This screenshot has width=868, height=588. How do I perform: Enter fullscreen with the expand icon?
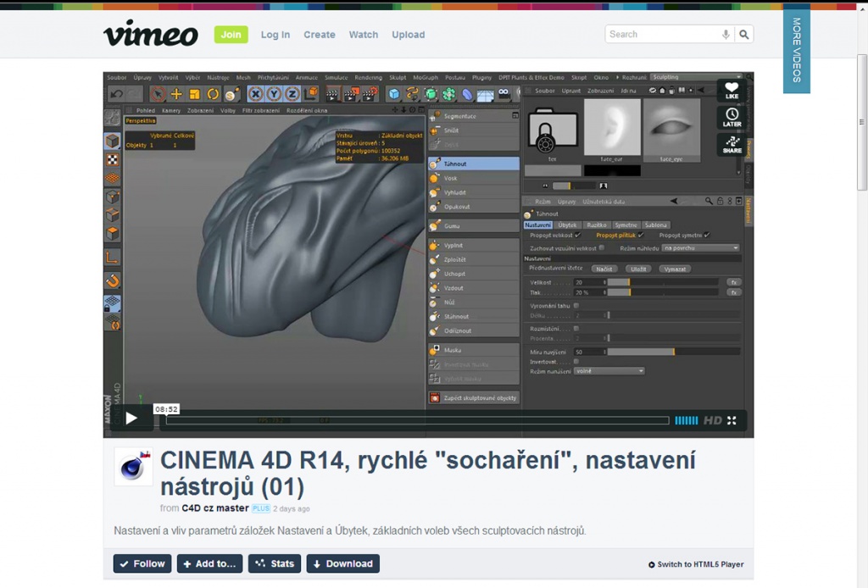pos(732,420)
